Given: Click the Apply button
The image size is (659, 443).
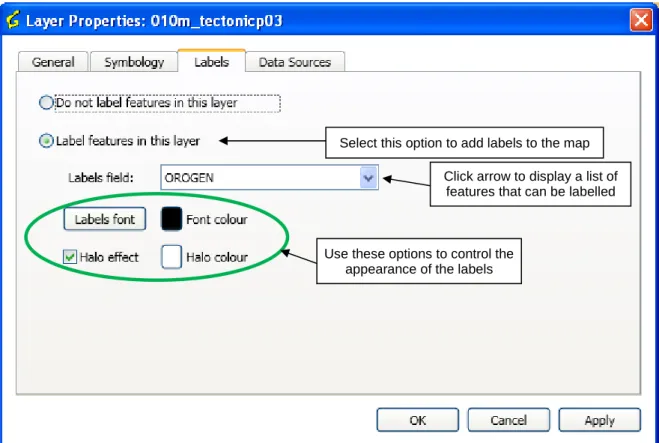Looking at the screenshot, I should pyautogui.click(x=600, y=420).
